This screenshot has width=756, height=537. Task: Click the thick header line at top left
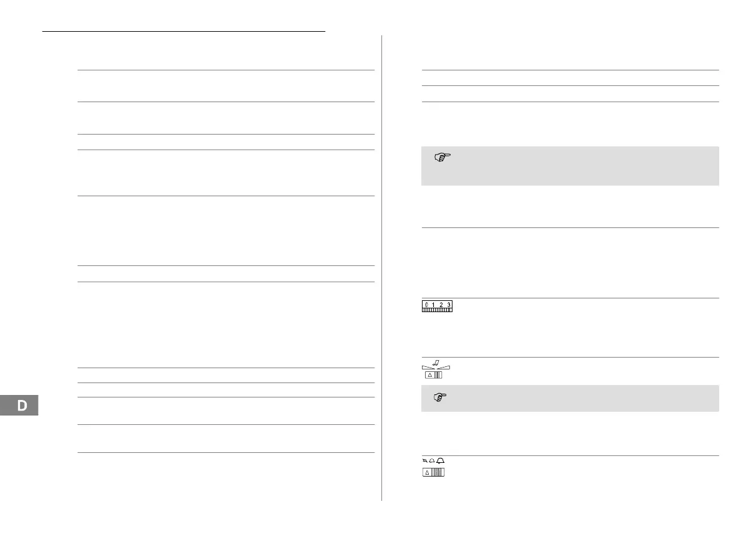pos(184,30)
